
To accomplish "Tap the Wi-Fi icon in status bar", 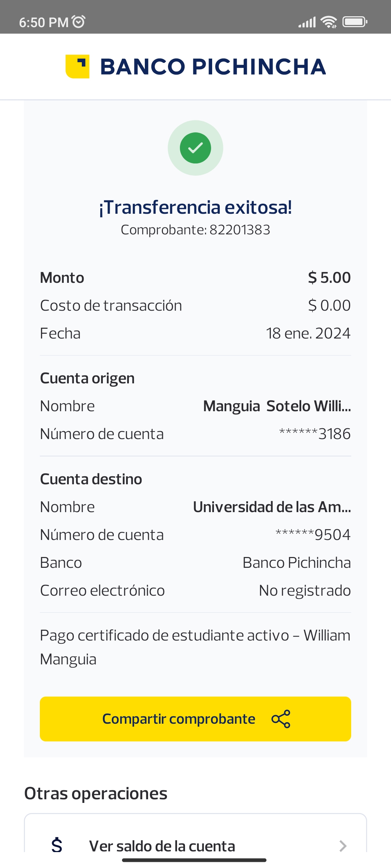I will tap(329, 22).
